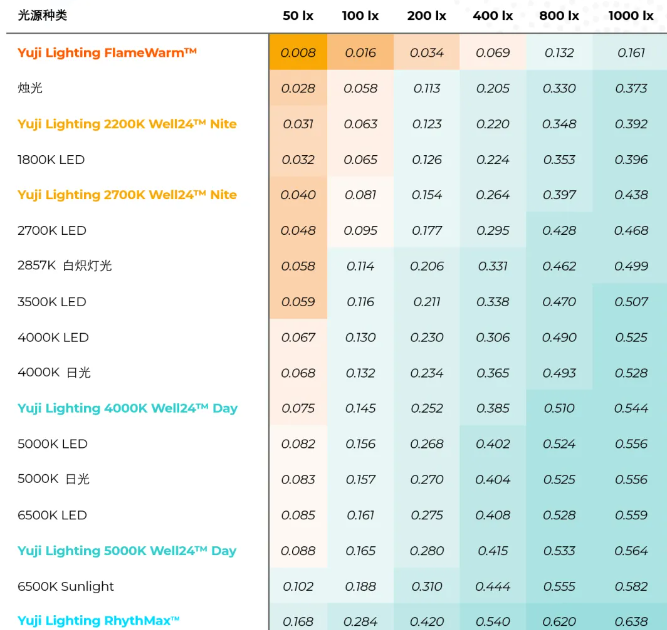The image size is (667, 630).
Task: Select the 6500K LED row label
Action: [x=52, y=515]
